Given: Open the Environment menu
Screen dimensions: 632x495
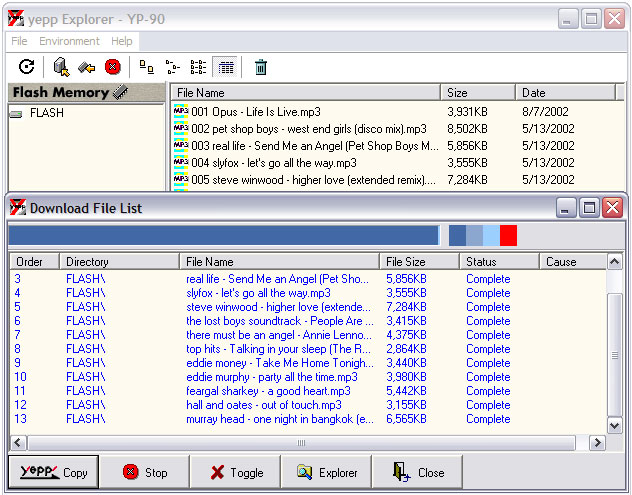Looking at the screenshot, I should click(69, 41).
